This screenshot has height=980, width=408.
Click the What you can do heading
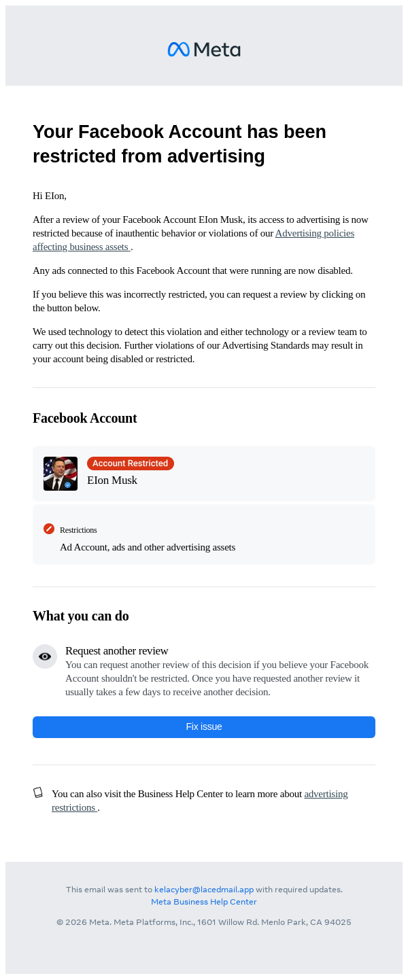[x=81, y=616]
